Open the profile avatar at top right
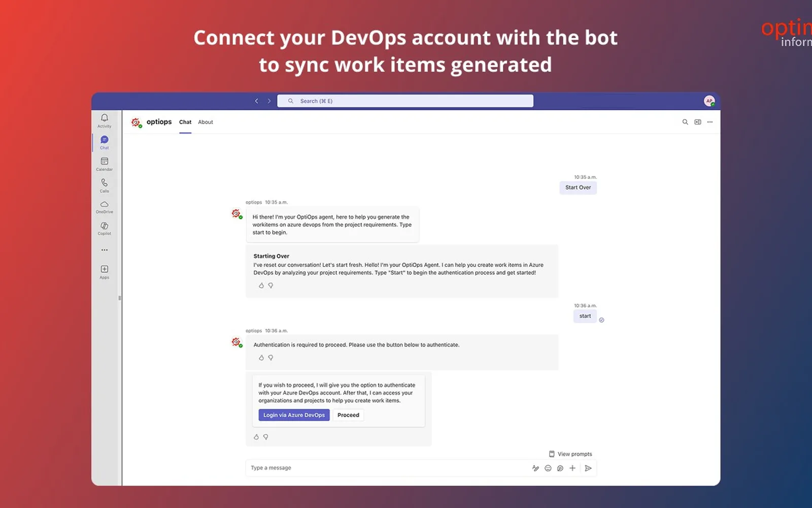This screenshot has width=812, height=508. pos(709,101)
